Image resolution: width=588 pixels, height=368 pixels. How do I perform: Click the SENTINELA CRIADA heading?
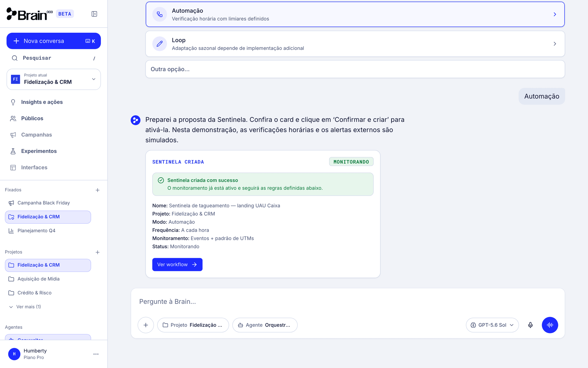[178, 162]
